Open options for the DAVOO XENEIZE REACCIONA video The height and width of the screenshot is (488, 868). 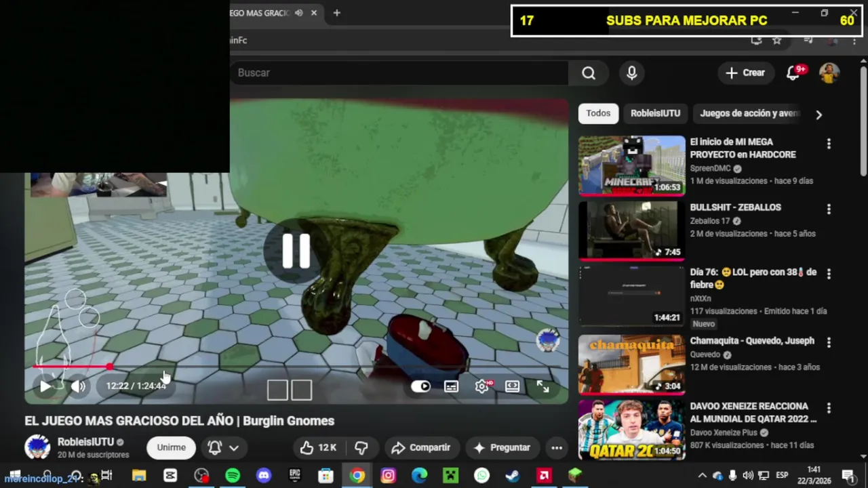[829, 408]
